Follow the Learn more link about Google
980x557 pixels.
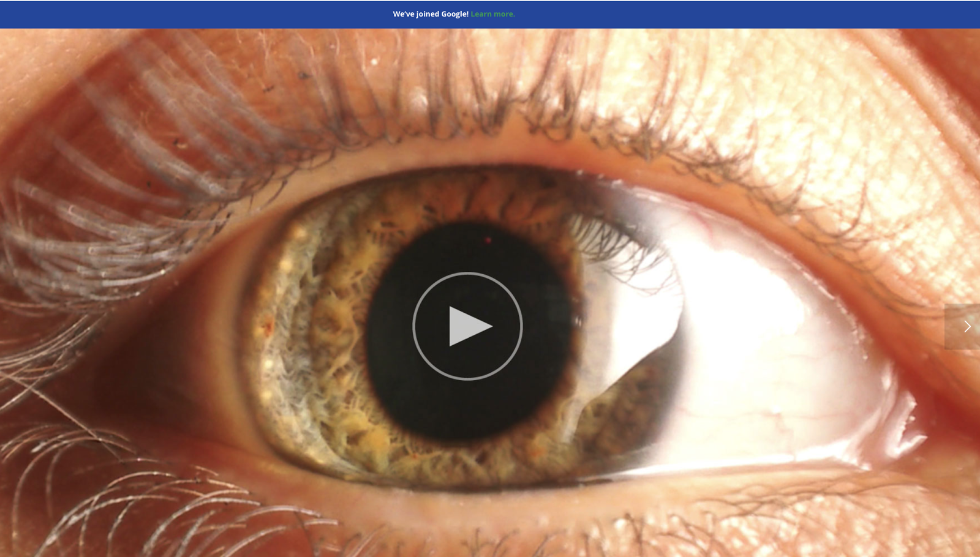(x=492, y=14)
